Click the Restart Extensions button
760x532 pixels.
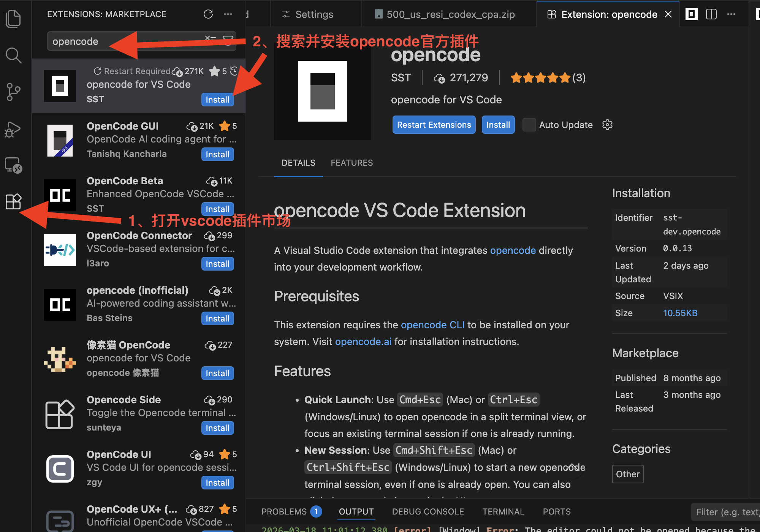point(434,125)
